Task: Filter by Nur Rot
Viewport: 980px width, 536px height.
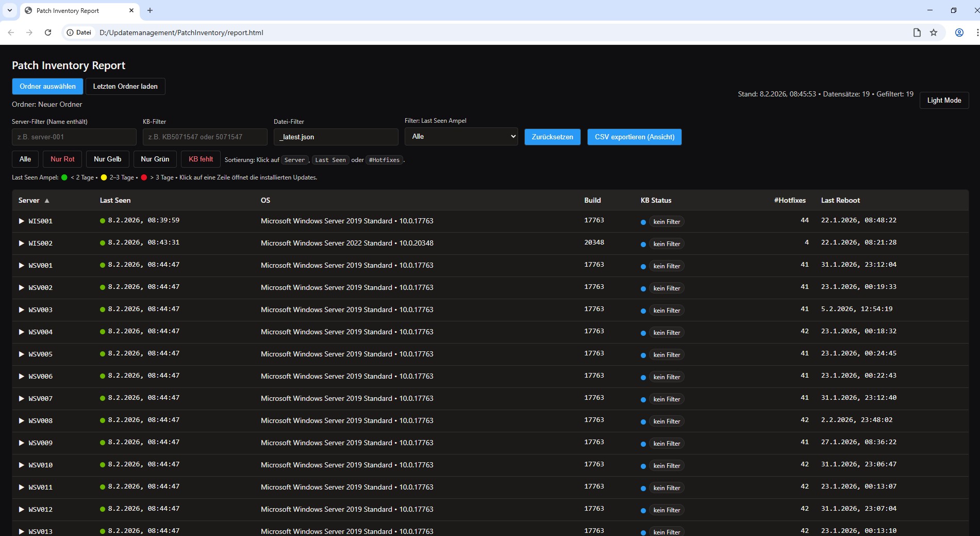Action: point(62,159)
